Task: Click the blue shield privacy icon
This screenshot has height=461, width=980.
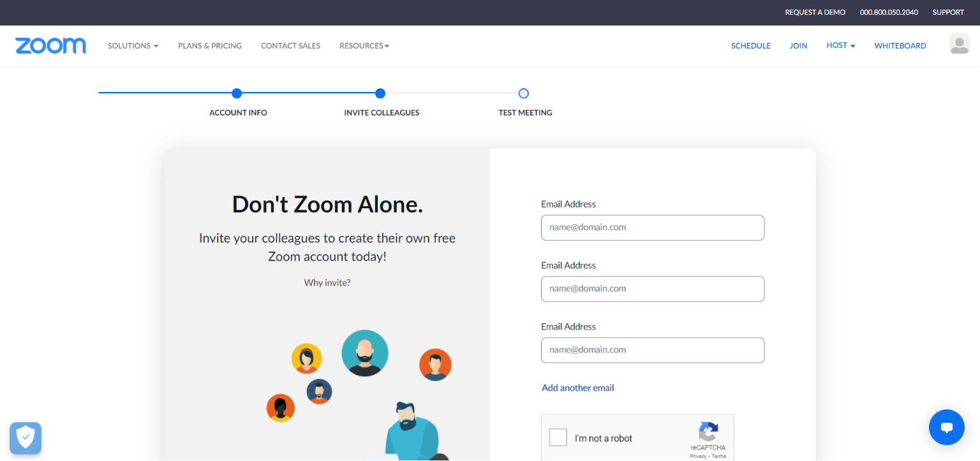Action: coord(26,438)
